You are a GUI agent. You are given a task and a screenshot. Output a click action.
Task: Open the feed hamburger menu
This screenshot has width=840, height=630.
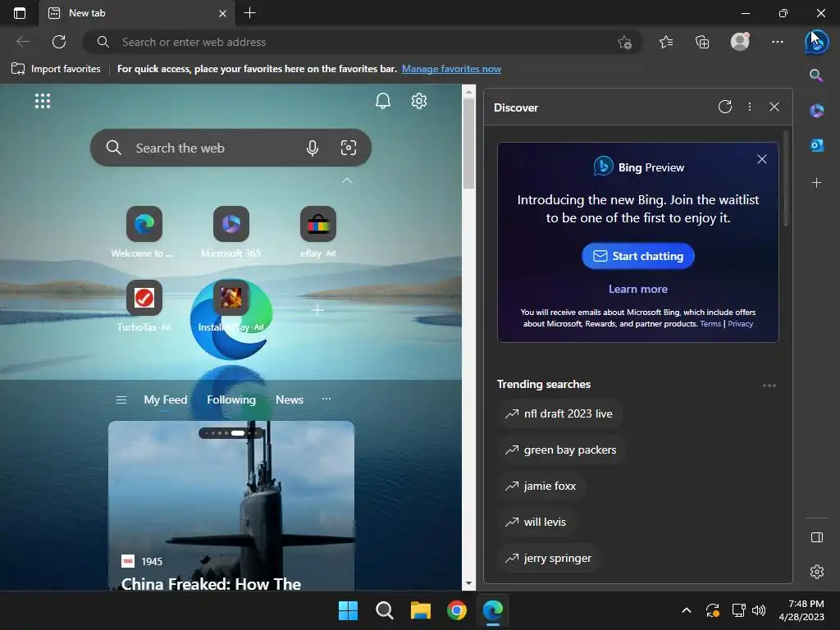tap(121, 399)
